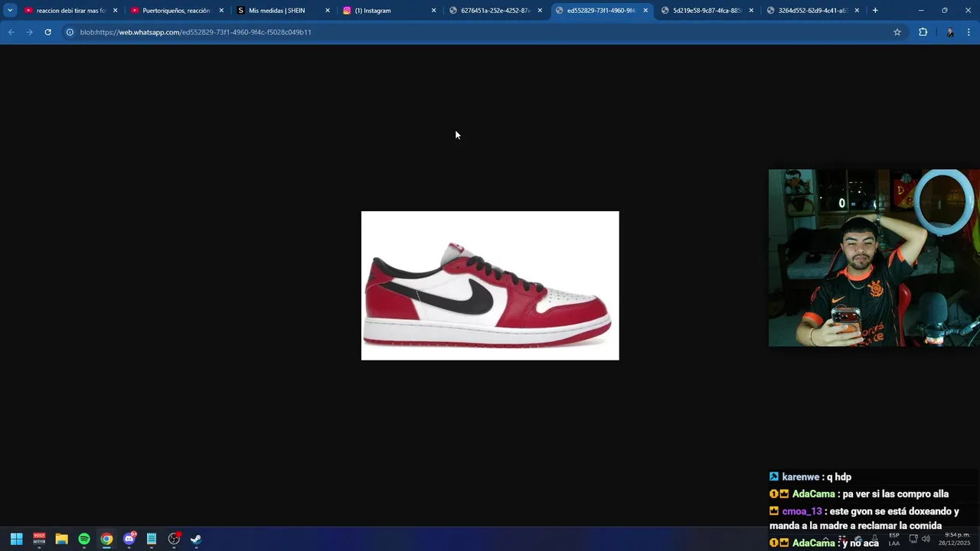The image size is (980, 551).
Task: Open Voicemeeter from the taskbar
Action: (39, 539)
